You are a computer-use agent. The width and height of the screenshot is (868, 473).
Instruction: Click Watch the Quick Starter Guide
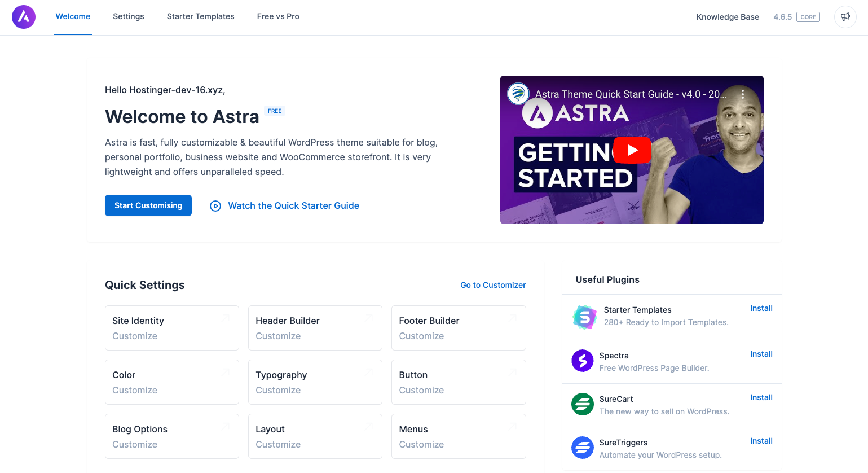point(293,205)
